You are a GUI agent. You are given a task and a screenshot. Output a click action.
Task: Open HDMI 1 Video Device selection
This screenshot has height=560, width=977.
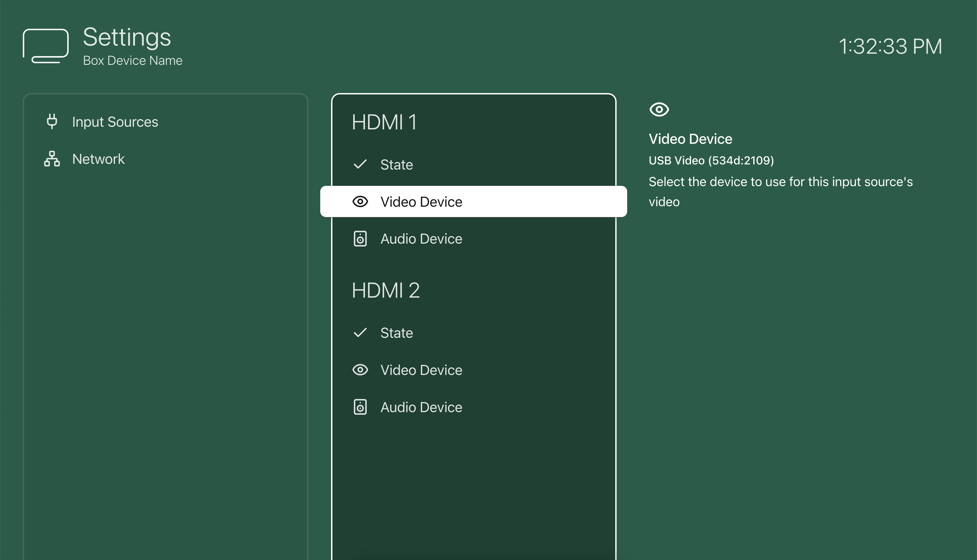(x=421, y=202)
